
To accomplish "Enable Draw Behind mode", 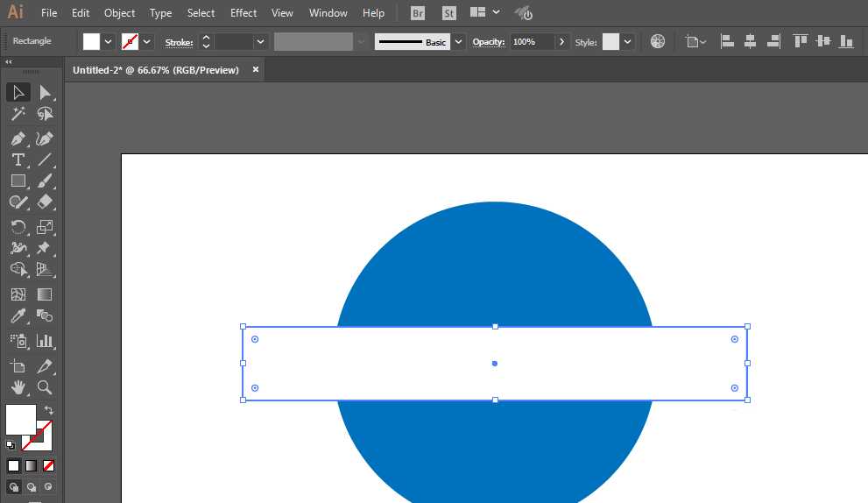I will (x=32, y=487).
